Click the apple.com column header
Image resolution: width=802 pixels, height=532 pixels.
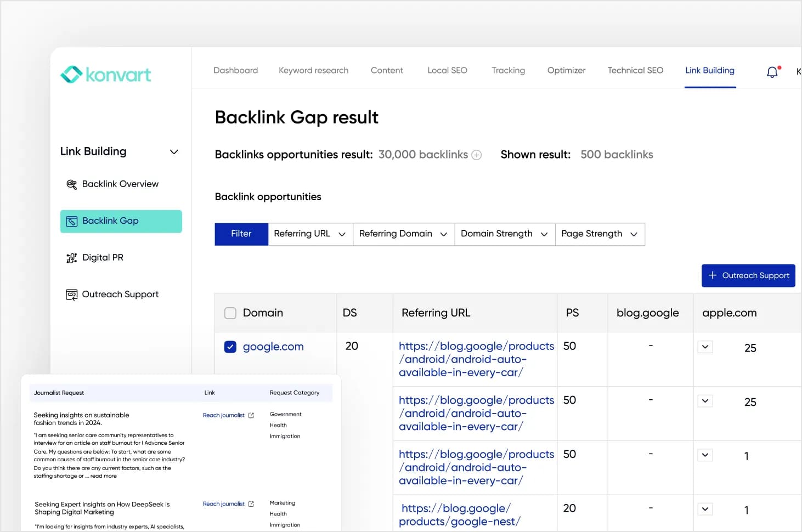click(730, 313)
